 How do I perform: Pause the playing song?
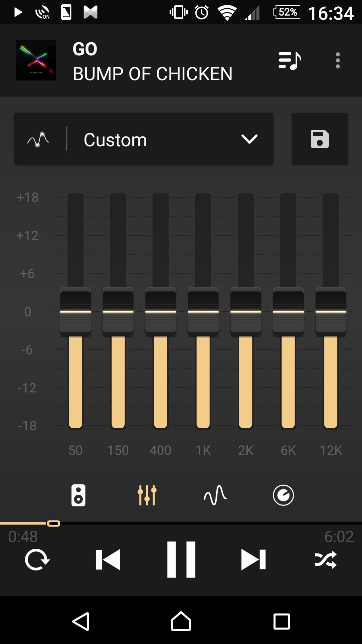pyautogui.click(x=181, y=559)
